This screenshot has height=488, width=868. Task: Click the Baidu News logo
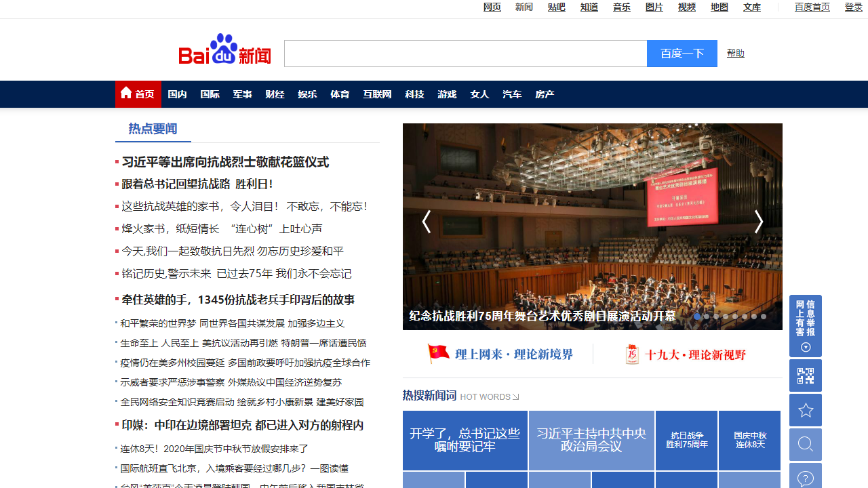click(x=224, y=50)
